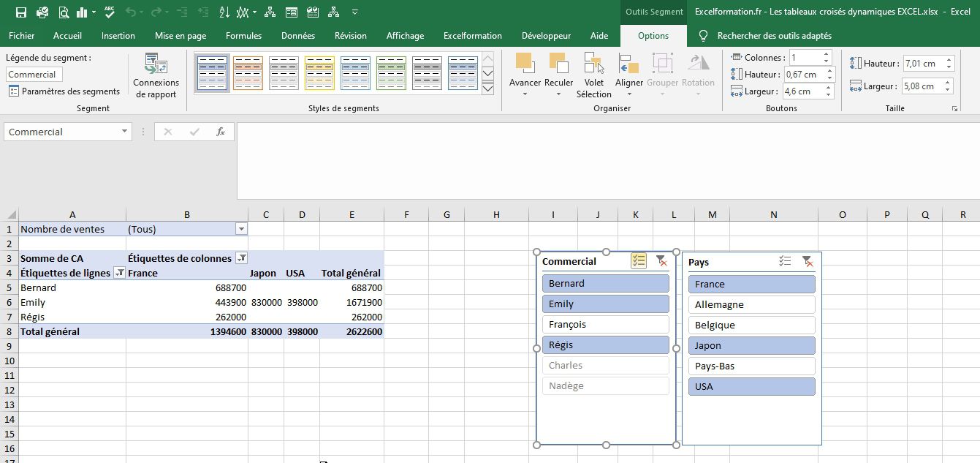Click the Sort A to Z icon
The width and height of the screenshot is (980, 463).
(224, 11)
